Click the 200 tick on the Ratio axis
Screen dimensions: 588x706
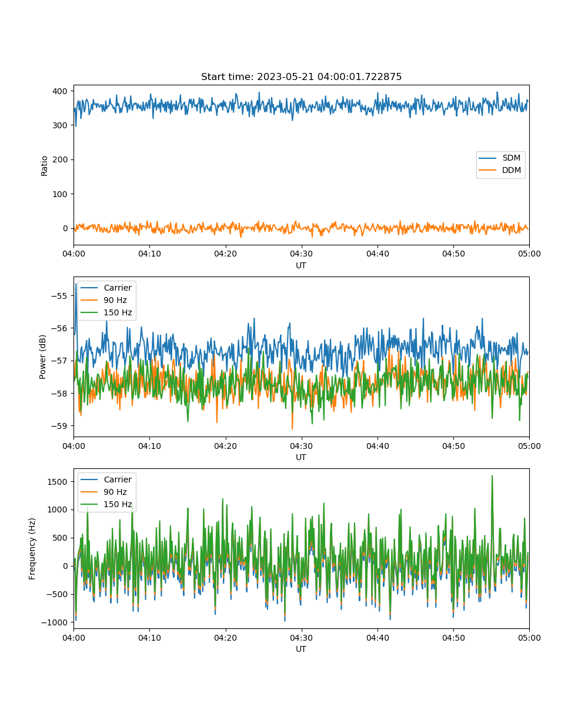coord(61,159)
